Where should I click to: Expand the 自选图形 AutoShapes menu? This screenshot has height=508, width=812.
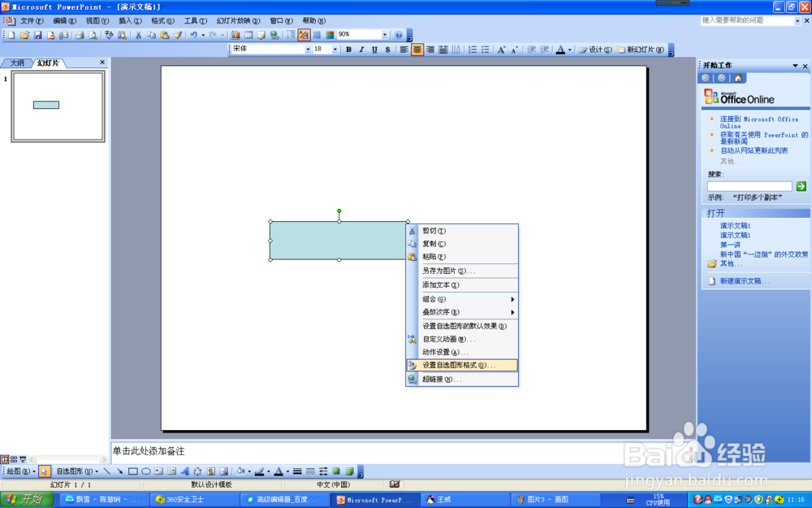click(x=77, y=471)
